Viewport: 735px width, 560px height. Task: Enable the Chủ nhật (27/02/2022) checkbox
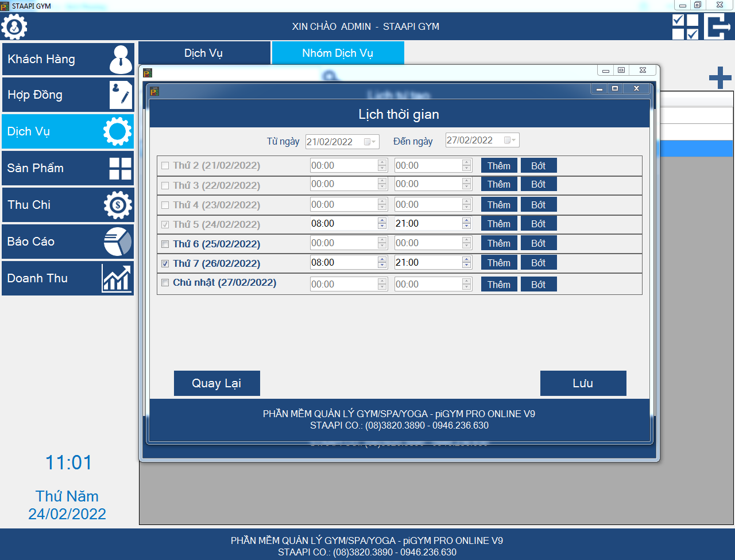click(x=165, y=283)
